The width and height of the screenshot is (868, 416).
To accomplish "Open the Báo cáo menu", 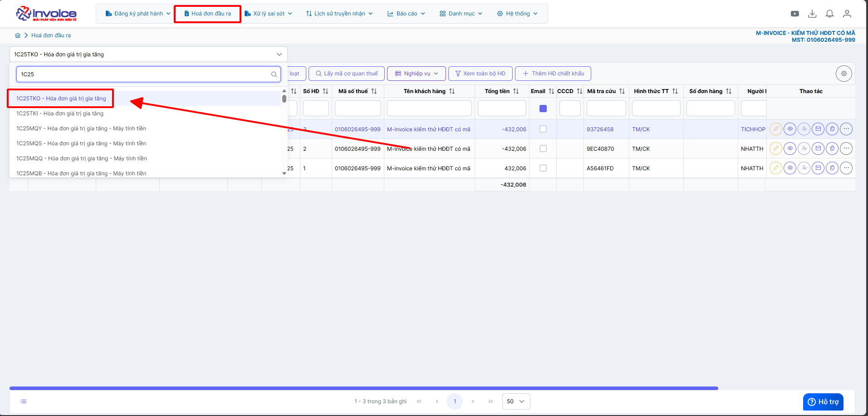I will click(x=406, y=14).
